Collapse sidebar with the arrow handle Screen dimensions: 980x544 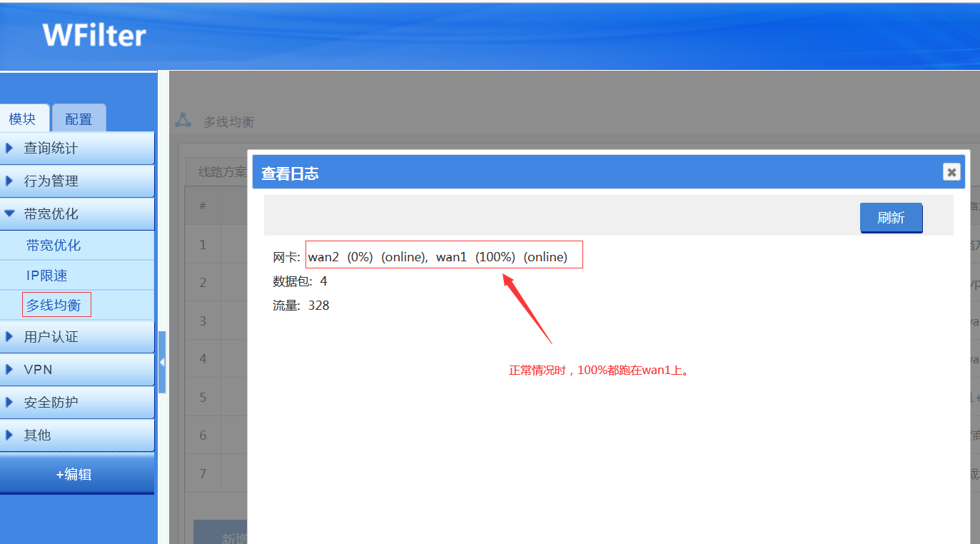click(162, 363)
